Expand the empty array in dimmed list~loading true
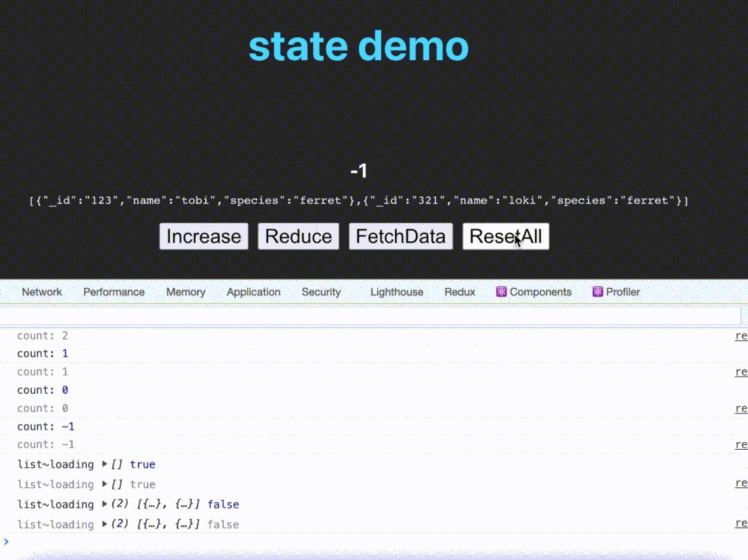 [x=105, y=484]
